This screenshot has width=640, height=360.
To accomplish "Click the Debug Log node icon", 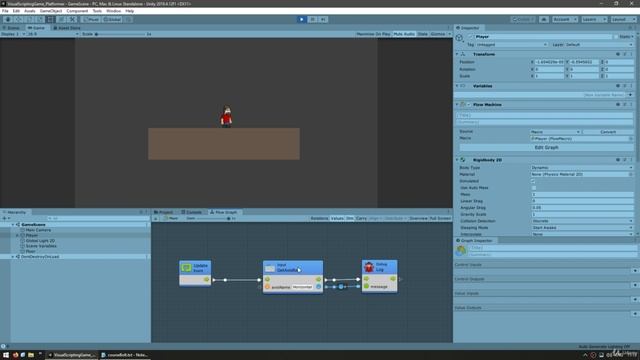I will click(369, 267).
